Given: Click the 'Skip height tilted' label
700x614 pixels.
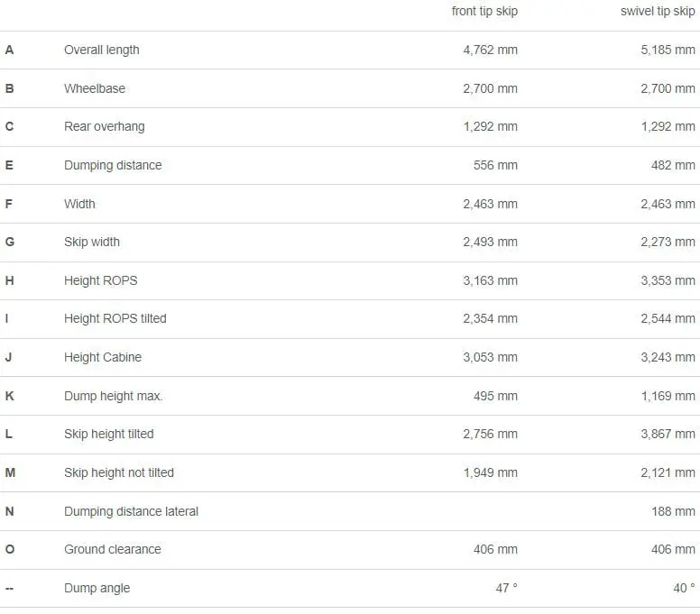Looking at the screenshot, I should pos(109,435).
